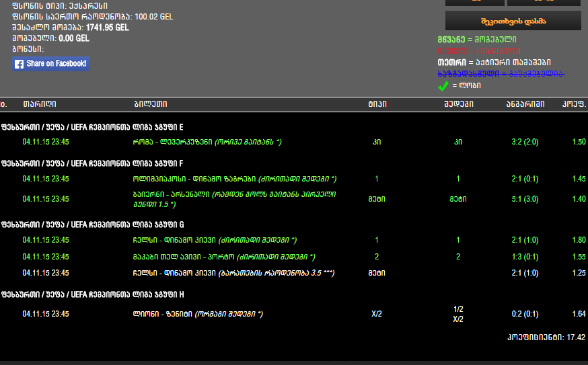Click the Share on Facebook button
The image size is (588, 365).
(x=51, y=64)
